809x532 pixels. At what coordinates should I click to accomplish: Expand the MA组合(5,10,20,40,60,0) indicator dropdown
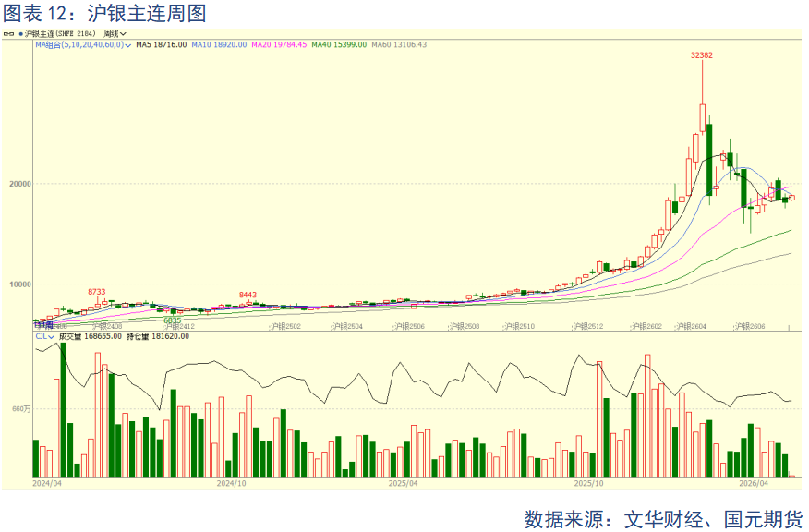[x=82, y=45]
